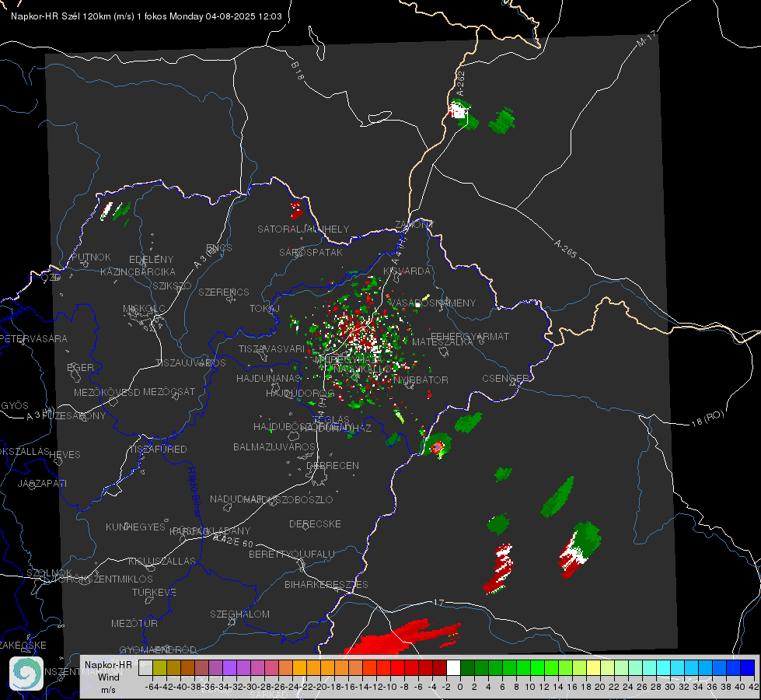Select the MEZŐKÖVESD label

107,392
